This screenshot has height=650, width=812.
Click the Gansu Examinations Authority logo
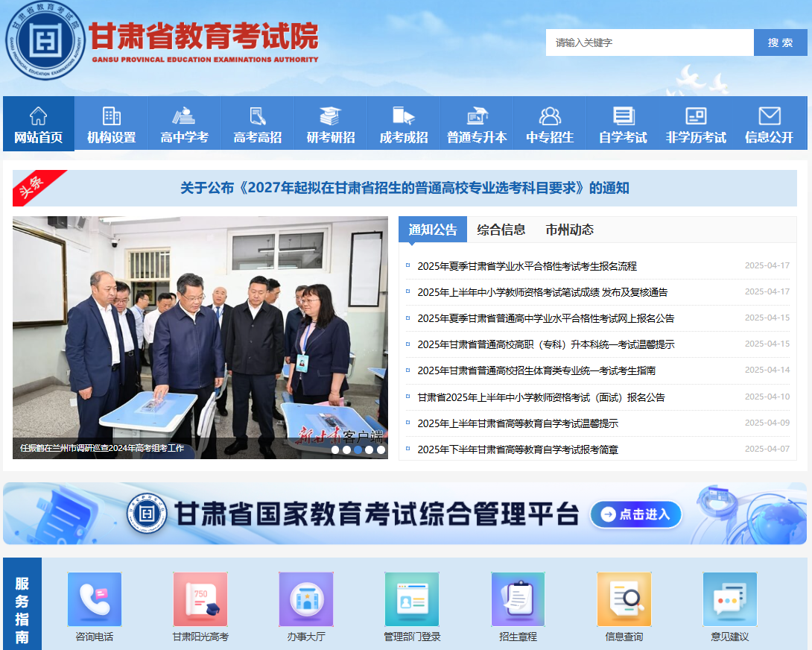click(42, 41)
